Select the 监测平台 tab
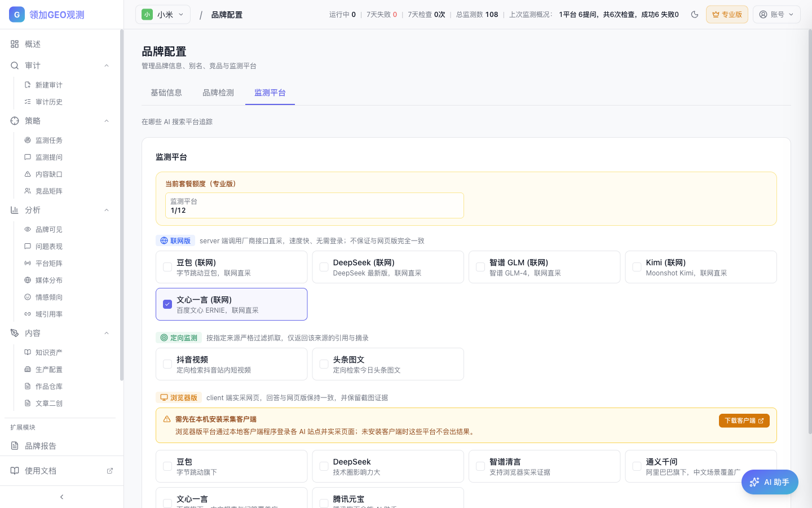The height and width of the screenshot is (508, 812). (270, 93)
